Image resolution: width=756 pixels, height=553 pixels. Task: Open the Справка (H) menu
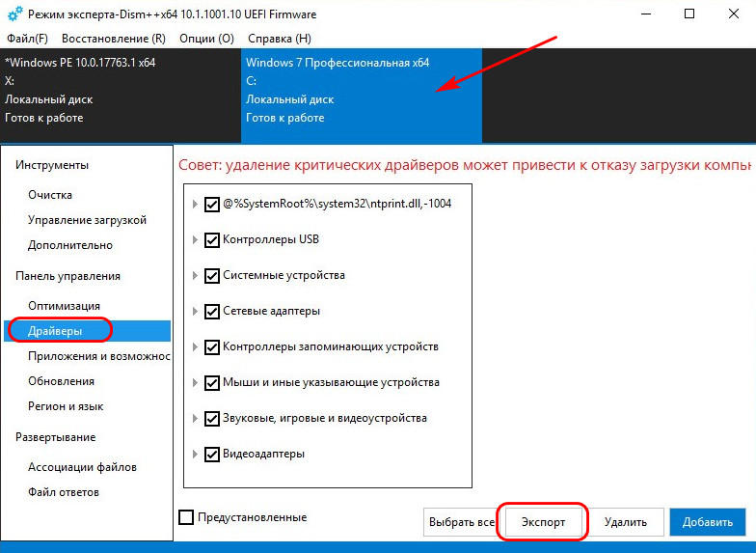(x=280, y=39)
